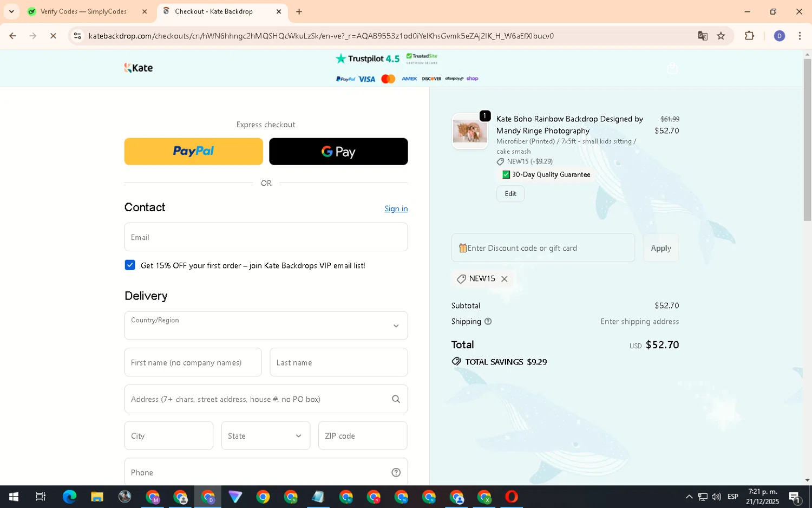Open the tab search dropdown arrow
This screenshot has width=812, height=508.
11,11
